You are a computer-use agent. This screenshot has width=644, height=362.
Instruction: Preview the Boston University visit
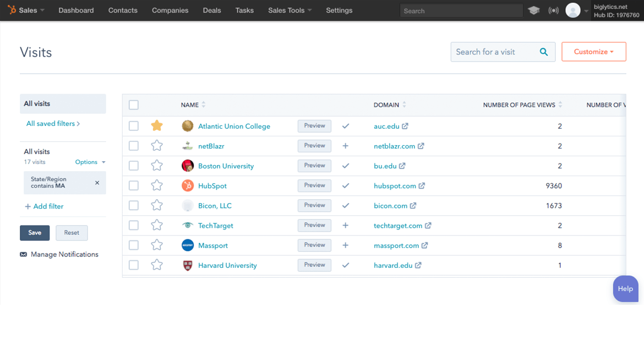pos(314,166)
